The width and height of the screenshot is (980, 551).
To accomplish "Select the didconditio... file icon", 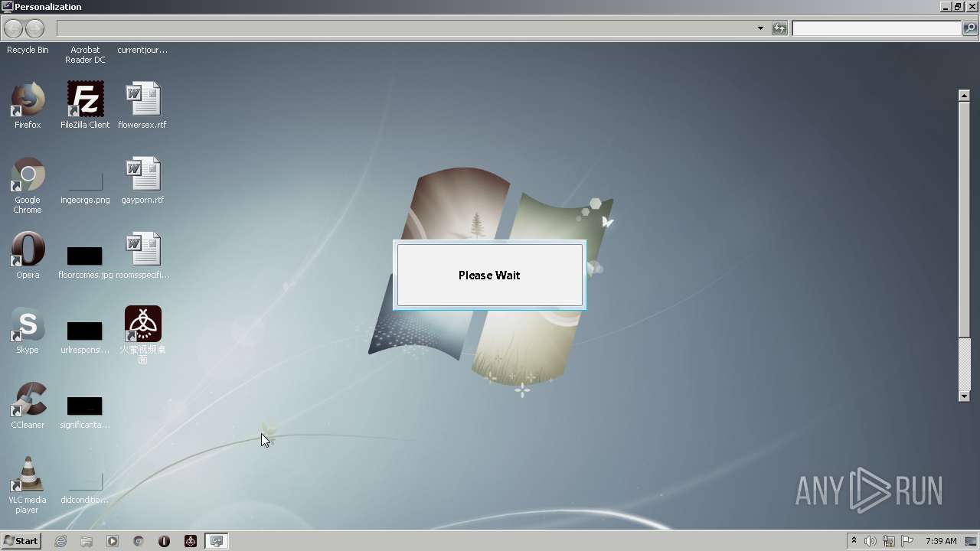I will (x=85, y=482).
